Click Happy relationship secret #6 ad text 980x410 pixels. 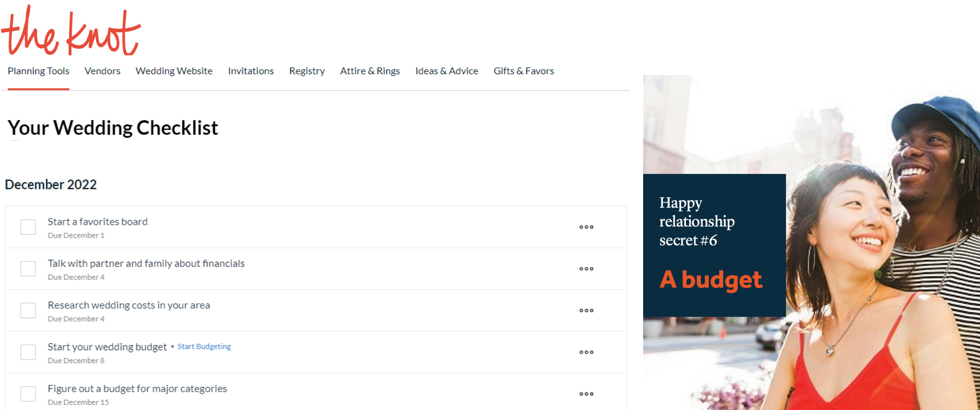coord(697,221)
